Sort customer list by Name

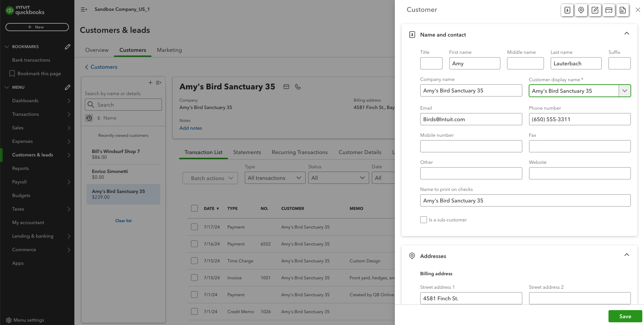tap(107, 118)
